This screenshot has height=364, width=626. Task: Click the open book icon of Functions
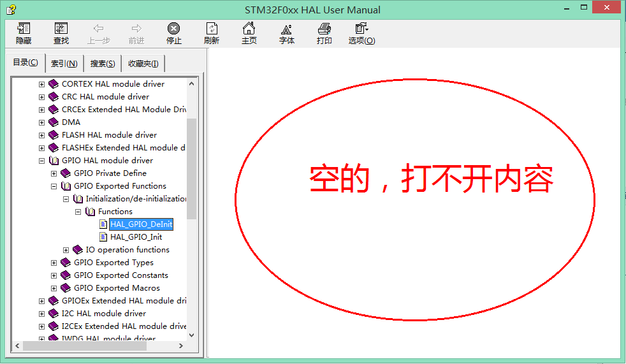tap(91, 212)
